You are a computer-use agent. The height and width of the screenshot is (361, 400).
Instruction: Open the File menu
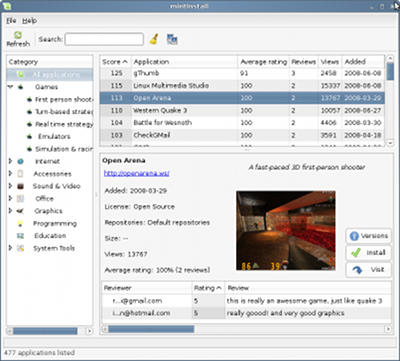[x=11, y=21]
